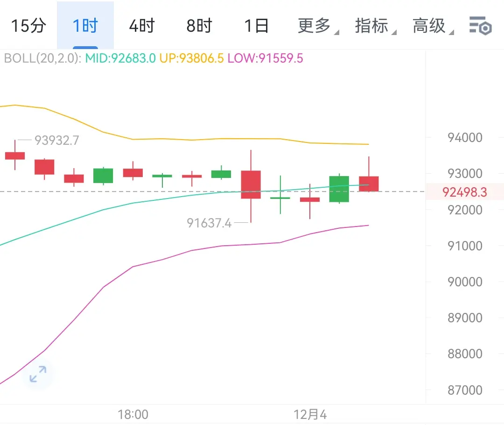Switch to the 4时 timeframe tab
The image size is (504, 425).
click(142, 25)
